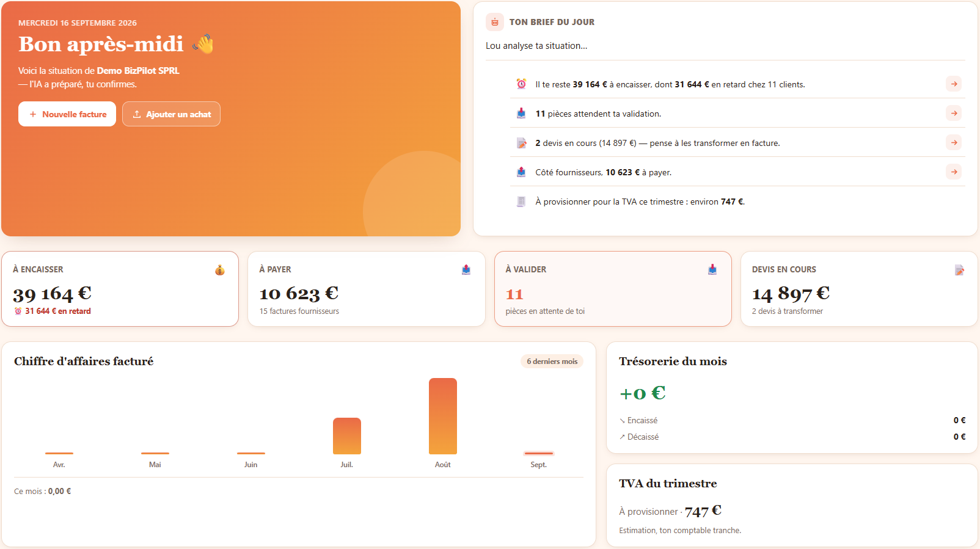The height and width of the screenshot is (549, 980).
Task: Click '2 devis à transformer' text
Action: pyautogui.click(x=788, y=311)
